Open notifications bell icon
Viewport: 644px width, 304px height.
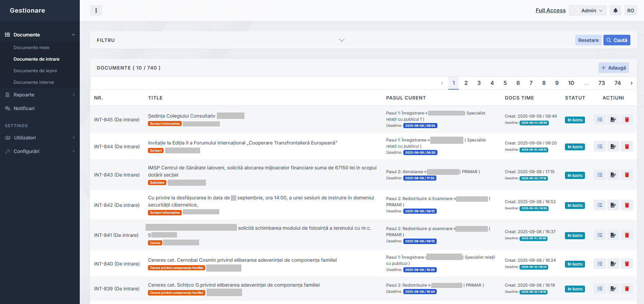click(x=615, y=11)
